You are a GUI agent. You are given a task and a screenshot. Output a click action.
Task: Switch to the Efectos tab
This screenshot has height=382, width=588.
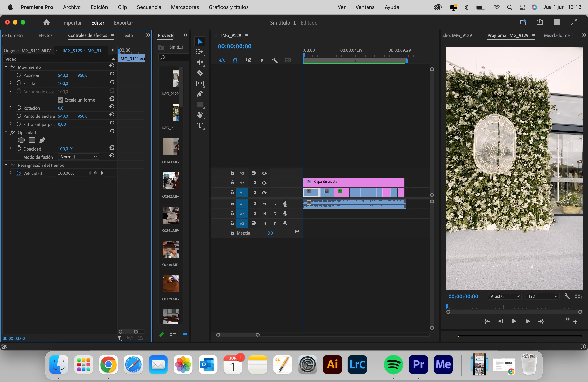coord(45,35)
